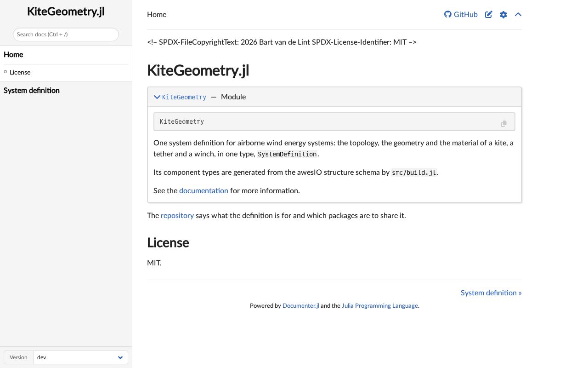This screenshot has height=368, width=588.
Task: Collapse all docstrings with the chevron-up icon
Action: (x=518, y=14)
